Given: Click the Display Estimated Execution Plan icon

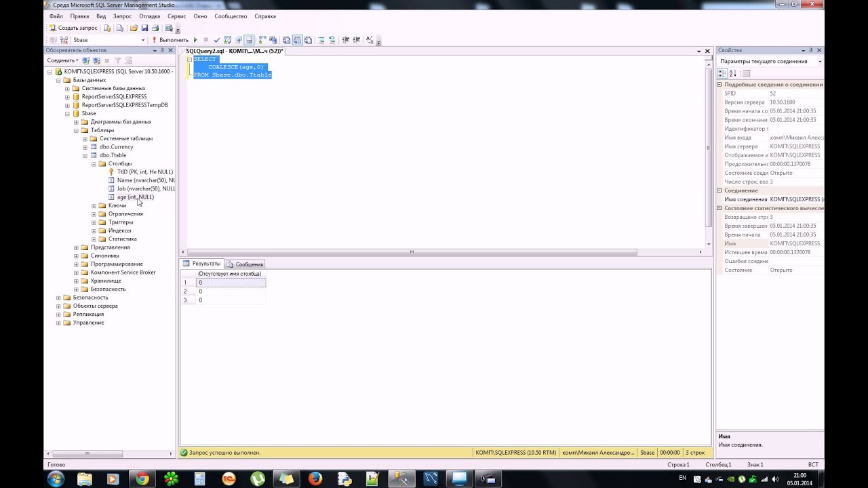Looking at the screenshot, I should pyautogui.click(x=227, y=40).
